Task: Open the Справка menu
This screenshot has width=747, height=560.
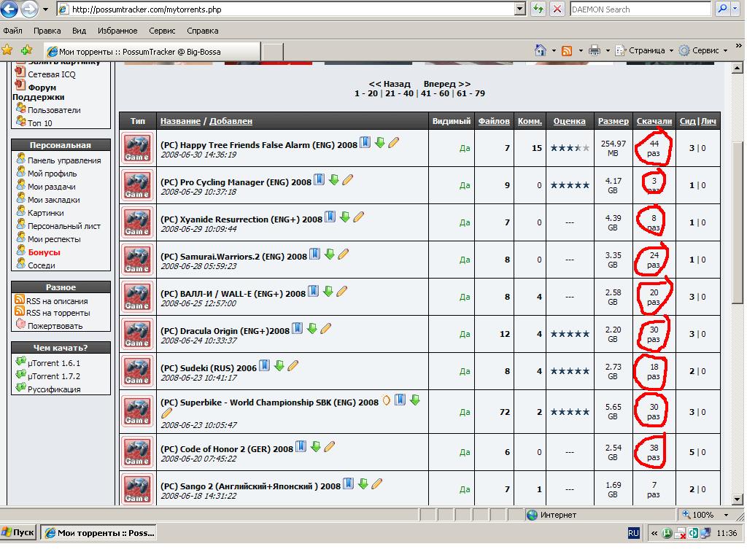Action: [x=203, y=31]
